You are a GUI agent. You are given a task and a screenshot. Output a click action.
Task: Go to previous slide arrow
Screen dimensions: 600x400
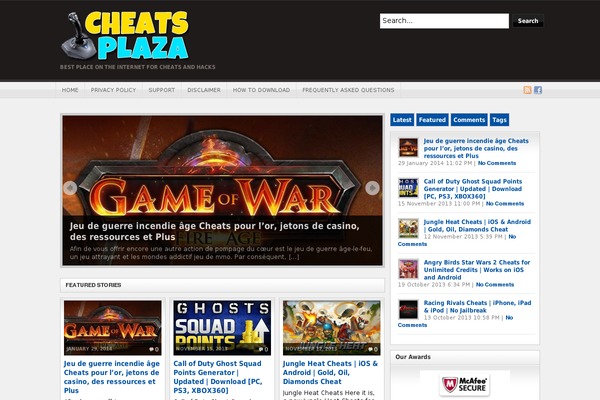tap(70, 188)
